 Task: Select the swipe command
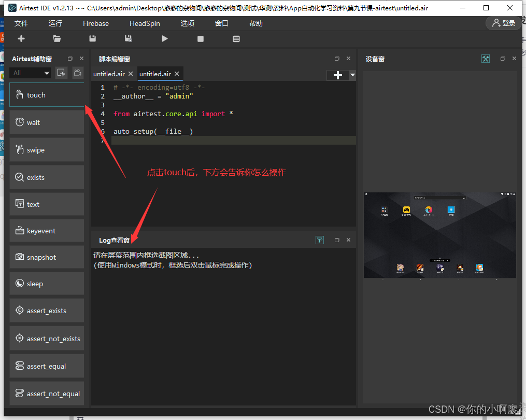pyautogui.click(x=47, y=150)
